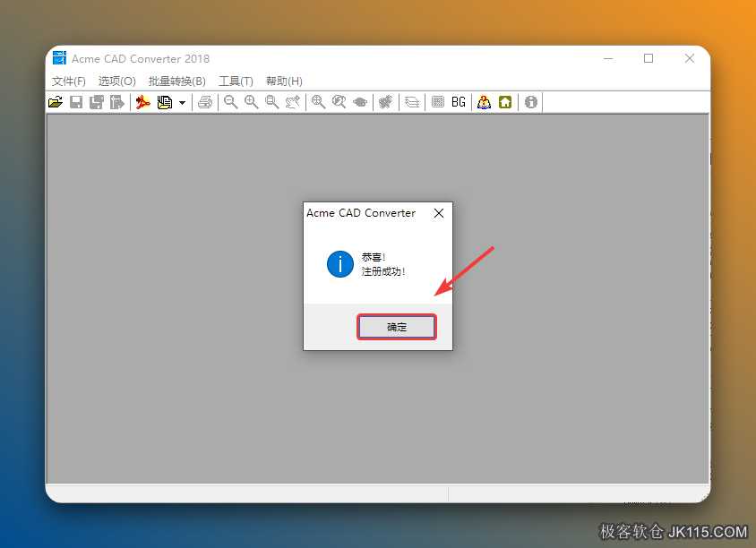This screenshot has width=756, height=548.
Task: Click the Zoom Previous magnifier icon
Action: click(339, 102)
